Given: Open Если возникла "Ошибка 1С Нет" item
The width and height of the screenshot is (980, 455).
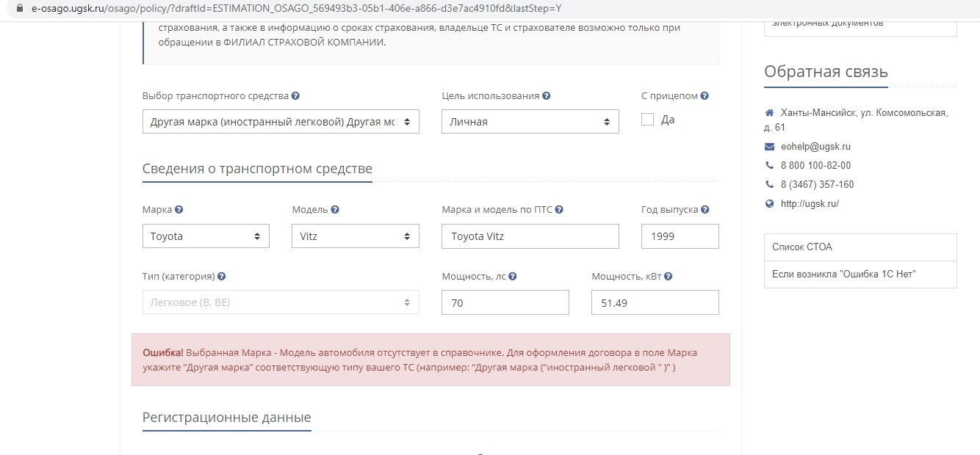Looking at the screenshot, I should [x=860, y=274].
